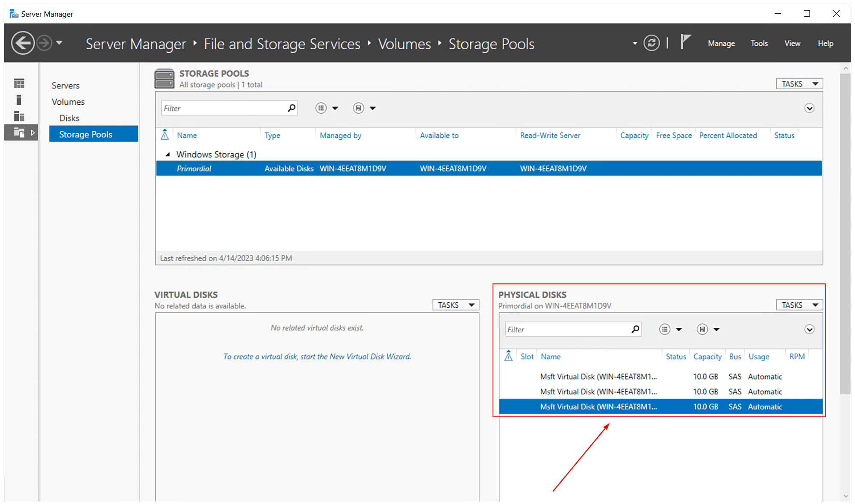Click the refresh icon in header

652,43
